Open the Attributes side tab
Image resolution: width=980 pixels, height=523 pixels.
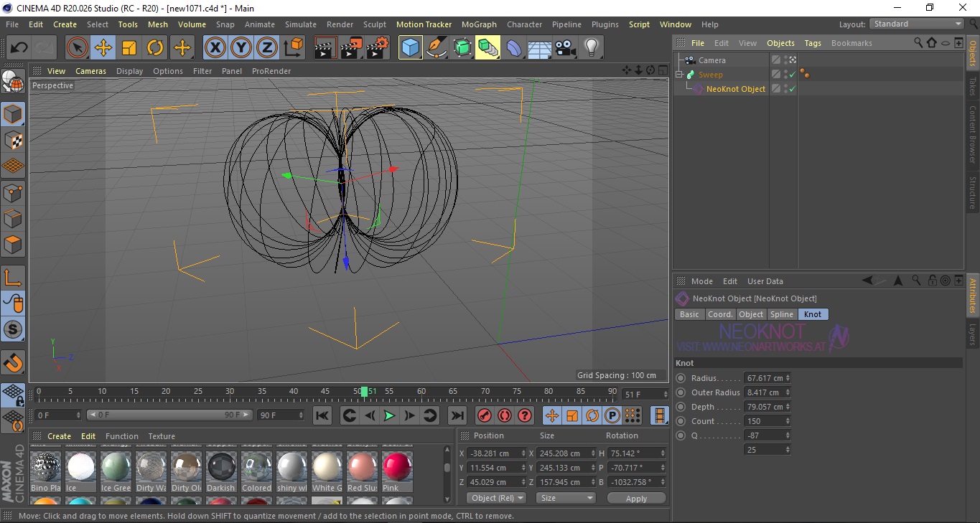[973, 295]
